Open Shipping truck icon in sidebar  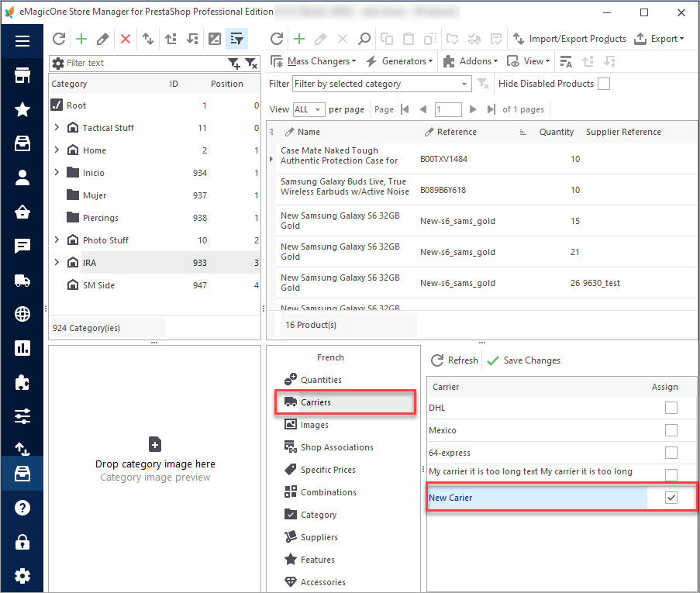click(22, 281)
